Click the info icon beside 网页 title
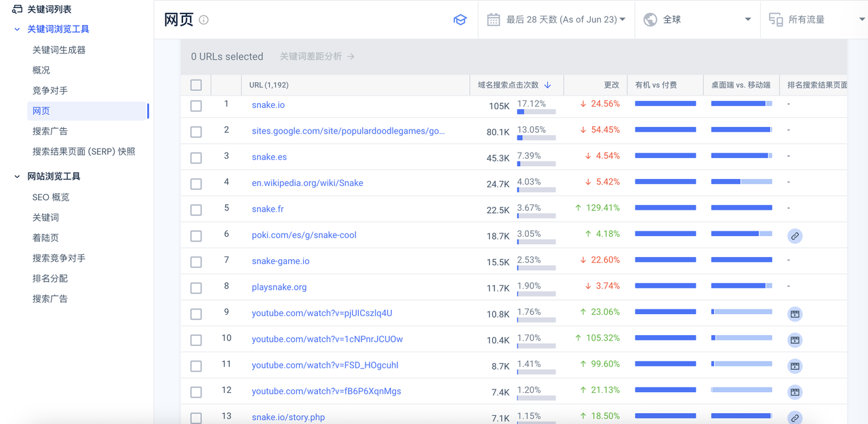Viewport: 868px width, 424px height. (203, 20)
